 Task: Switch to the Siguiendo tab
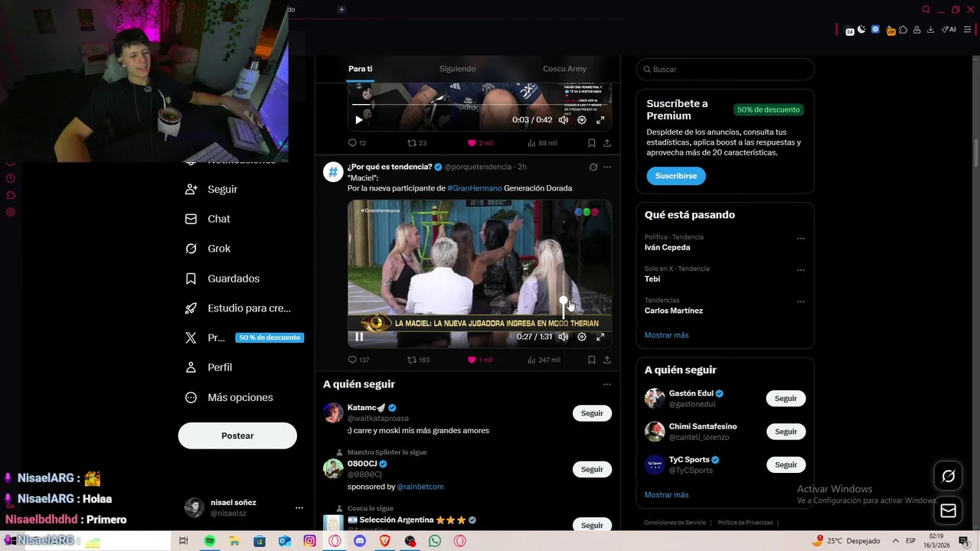point(458,69)
